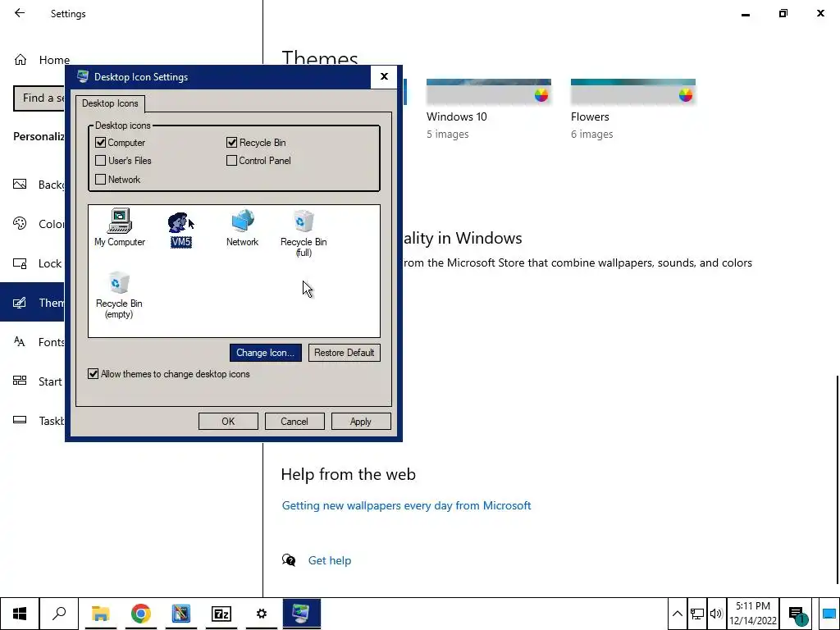Open the 7-Zip taskbar icon
The width and height of the screenshot is (840, 630).
[221, 614]
